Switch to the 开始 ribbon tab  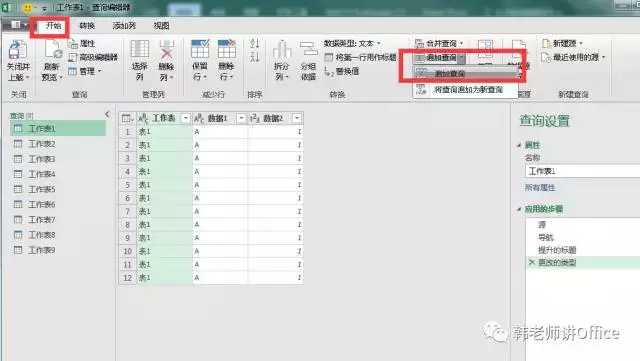pyautogui.click(x=53, y=26)
